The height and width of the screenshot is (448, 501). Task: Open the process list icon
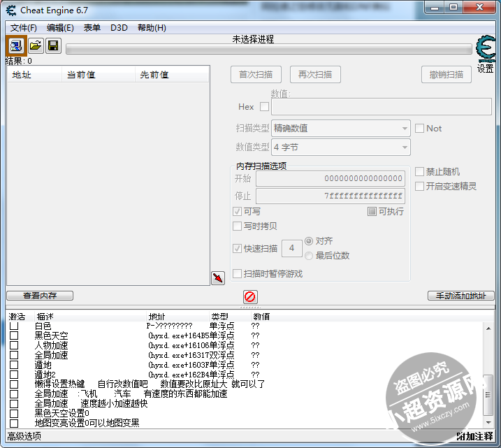15,46
